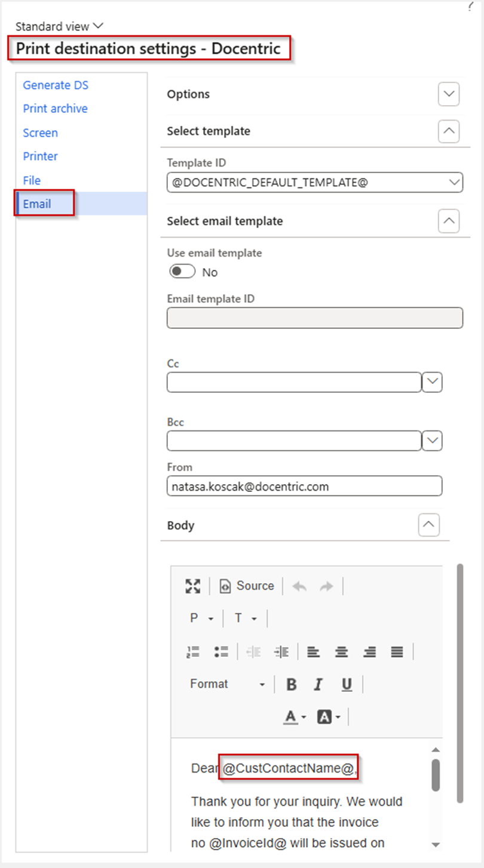Open the Source view of email body

[247, 586]
